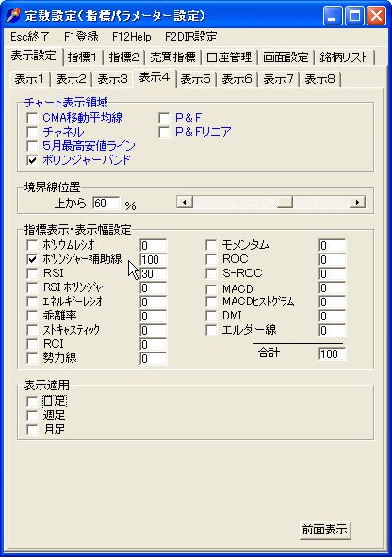Toggle the RSI indicator checkbox

(32, 273)
